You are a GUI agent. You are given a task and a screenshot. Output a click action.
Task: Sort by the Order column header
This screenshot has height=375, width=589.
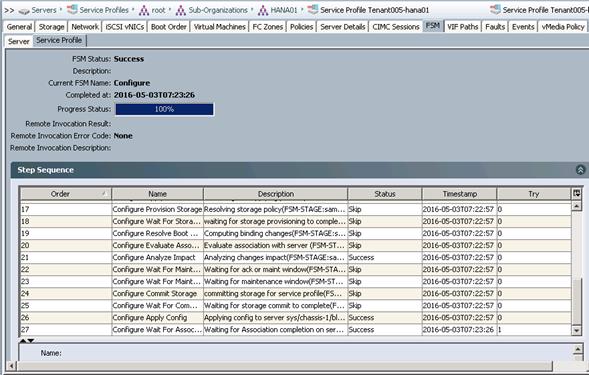65,194
